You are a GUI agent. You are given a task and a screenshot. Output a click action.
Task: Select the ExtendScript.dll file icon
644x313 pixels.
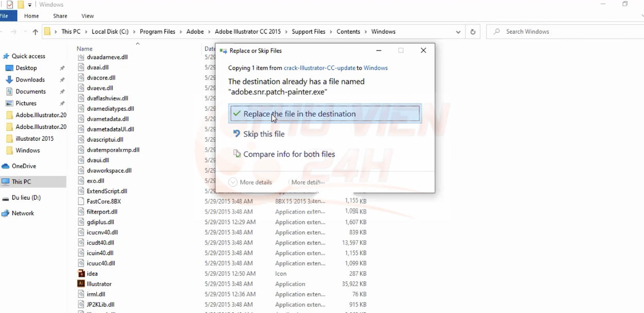pos(81,191)
